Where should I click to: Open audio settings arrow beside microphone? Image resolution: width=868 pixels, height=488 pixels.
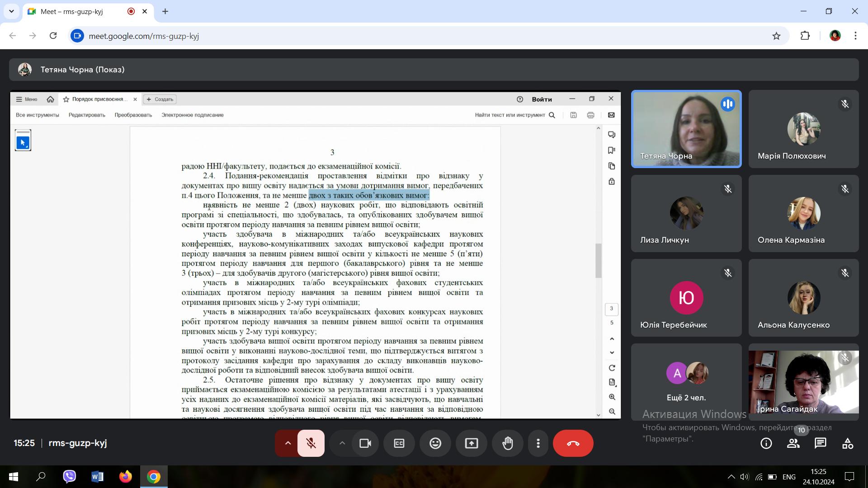coord(288,443)
